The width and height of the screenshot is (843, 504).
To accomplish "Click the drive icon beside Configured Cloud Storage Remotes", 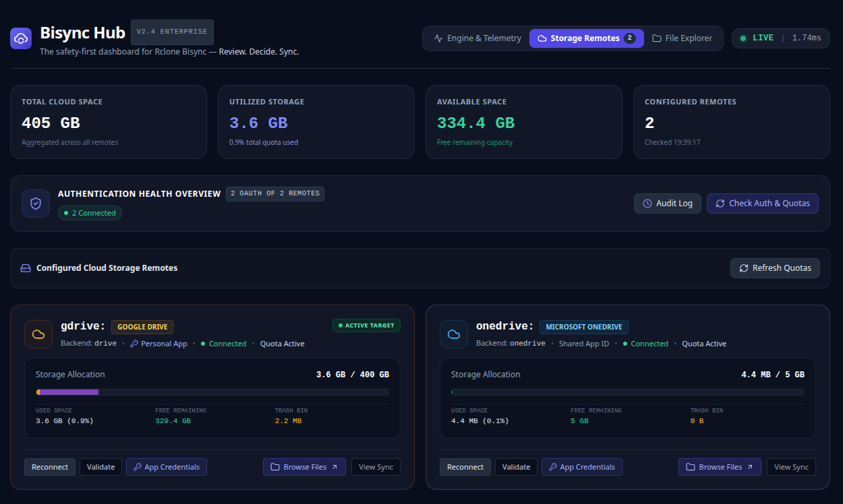I will 26,268.
